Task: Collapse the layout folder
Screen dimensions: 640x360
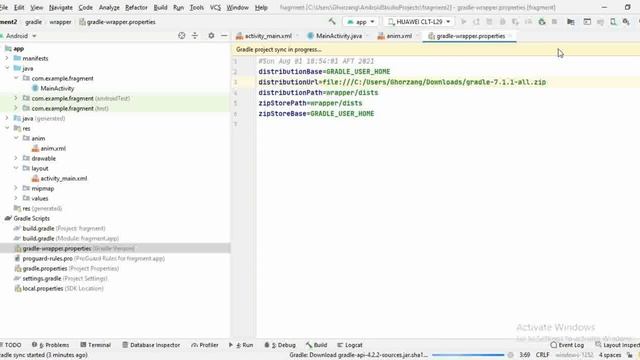Action: (16, 168)
